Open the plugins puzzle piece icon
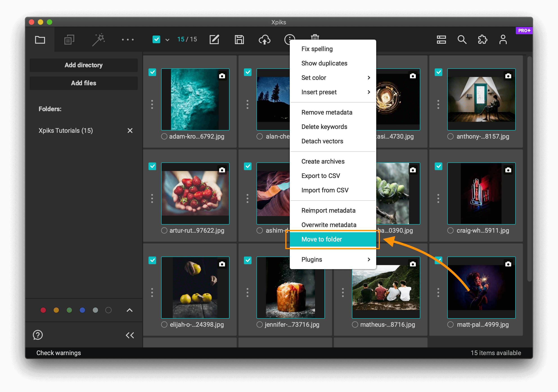Screen dimensions: 558x392 482,39
